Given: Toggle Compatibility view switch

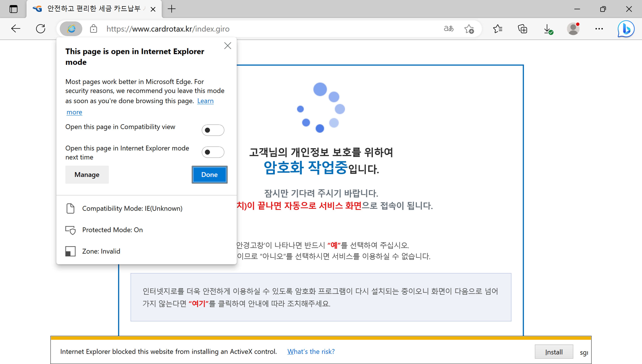Looking at the screenshot, I should pyautogui.click(x=213, y=130).
